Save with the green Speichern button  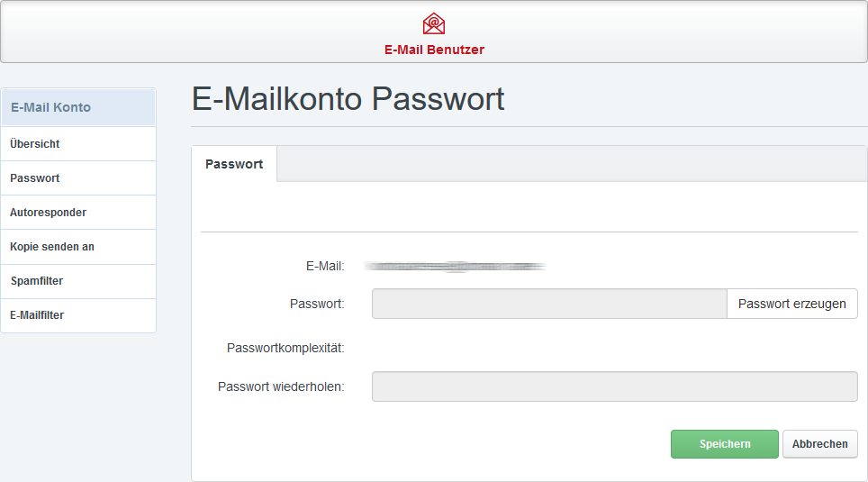point(724,444)
